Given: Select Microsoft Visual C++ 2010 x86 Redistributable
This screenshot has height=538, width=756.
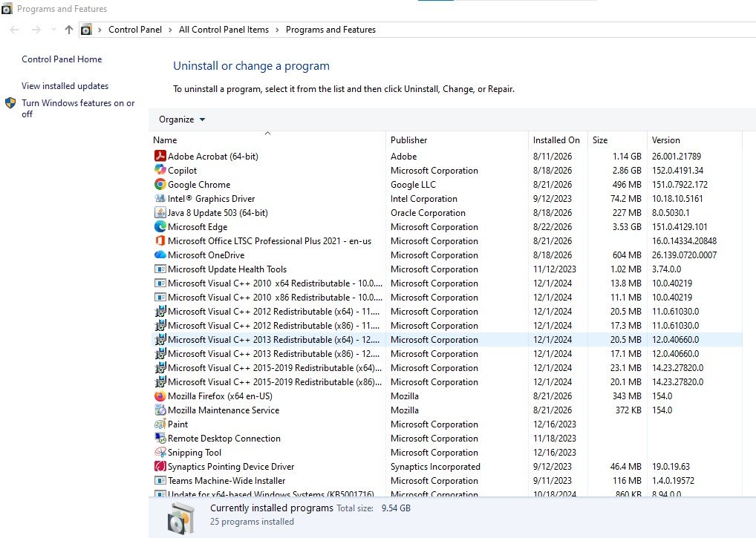Looking at the screenshot, I should tap(447, 297).
